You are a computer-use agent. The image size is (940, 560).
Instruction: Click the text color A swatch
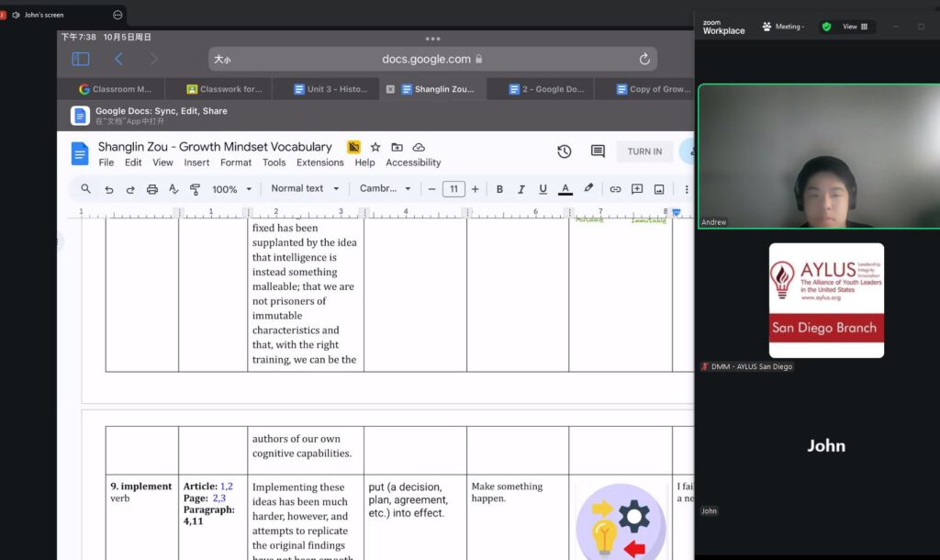(x=565, y=189)
